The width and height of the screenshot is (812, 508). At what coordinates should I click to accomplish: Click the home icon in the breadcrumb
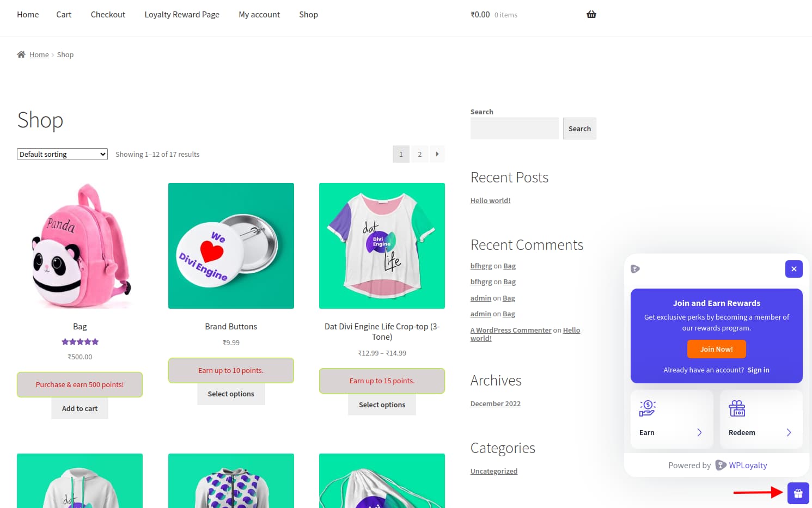pos(20,54)
